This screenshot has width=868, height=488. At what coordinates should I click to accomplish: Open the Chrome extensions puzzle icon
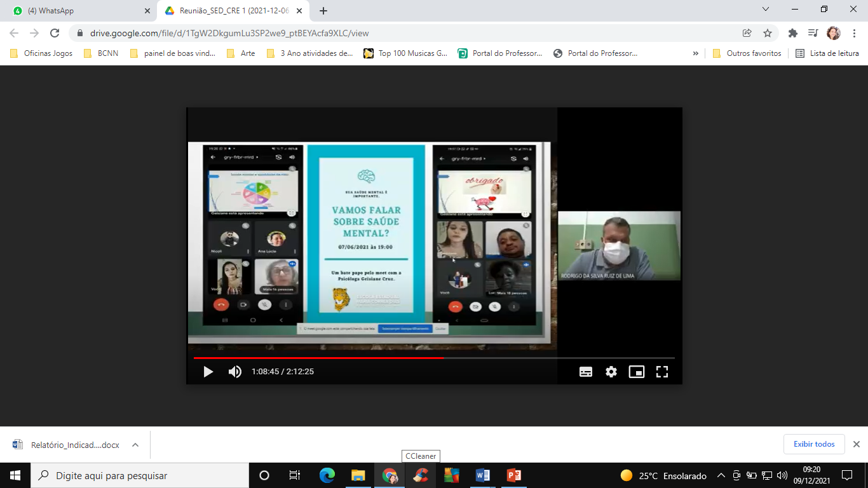click(x=792, y=33)
